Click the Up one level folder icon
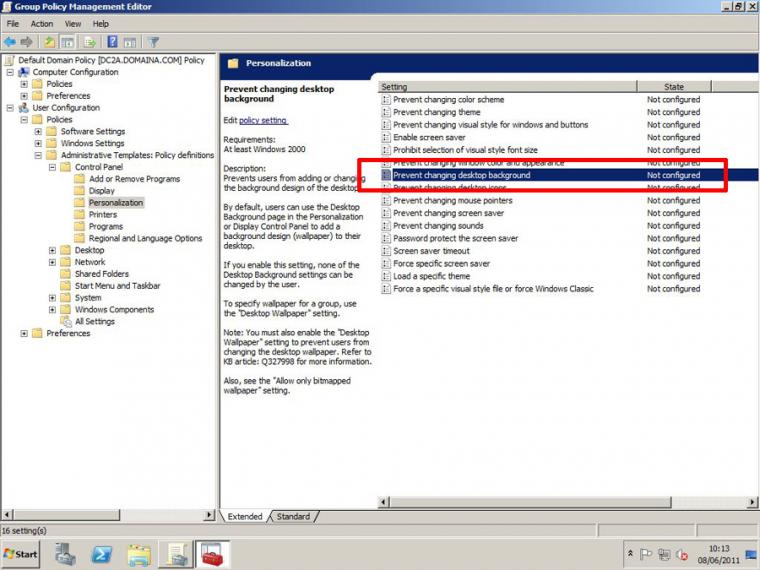This screenshot has height=570, width=760. pos(49,42)
